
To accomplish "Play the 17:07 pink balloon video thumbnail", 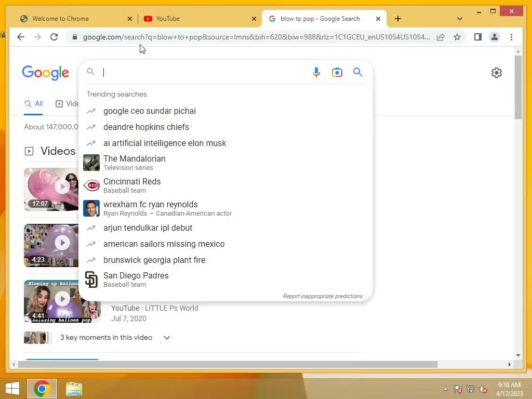I will pyautogui.click(x=51, y=189).
